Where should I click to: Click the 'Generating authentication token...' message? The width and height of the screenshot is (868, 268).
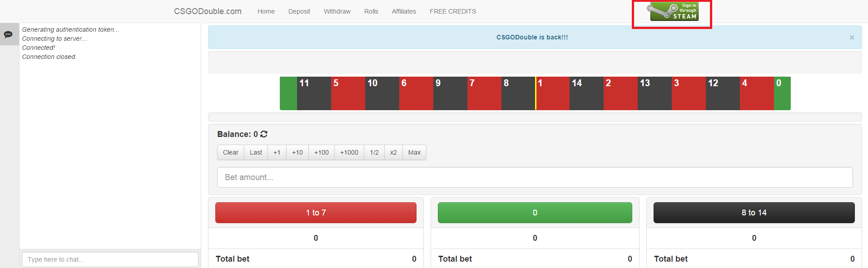click(x=70, y=29)
